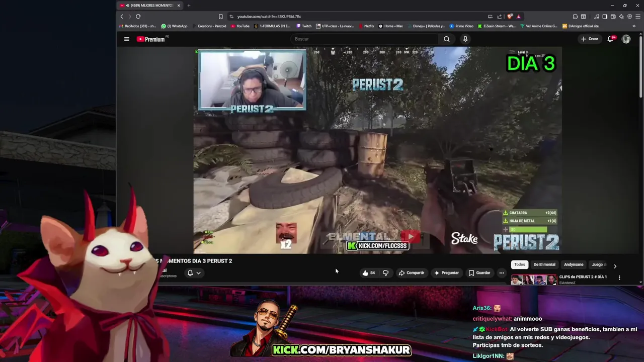Open the ElAmigos official site bookmark
The width and height of the screenshot is (644, 362).
click(581, 26)
